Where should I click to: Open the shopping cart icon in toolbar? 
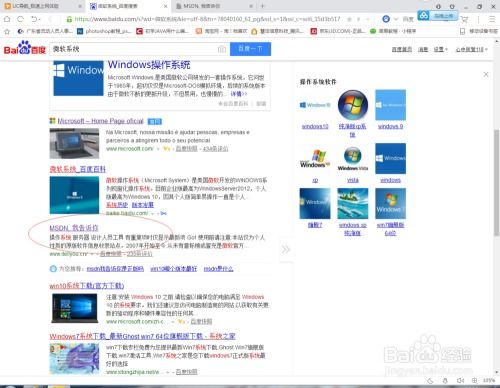click(x=464, y=19)
